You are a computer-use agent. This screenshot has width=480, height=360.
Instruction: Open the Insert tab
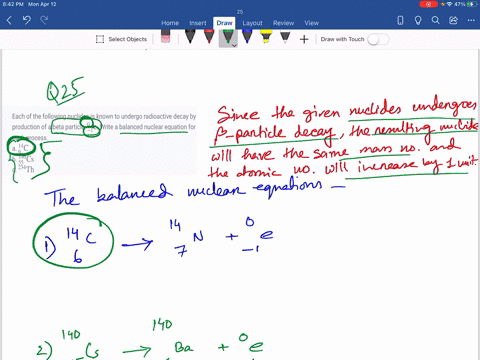(198, 23)
